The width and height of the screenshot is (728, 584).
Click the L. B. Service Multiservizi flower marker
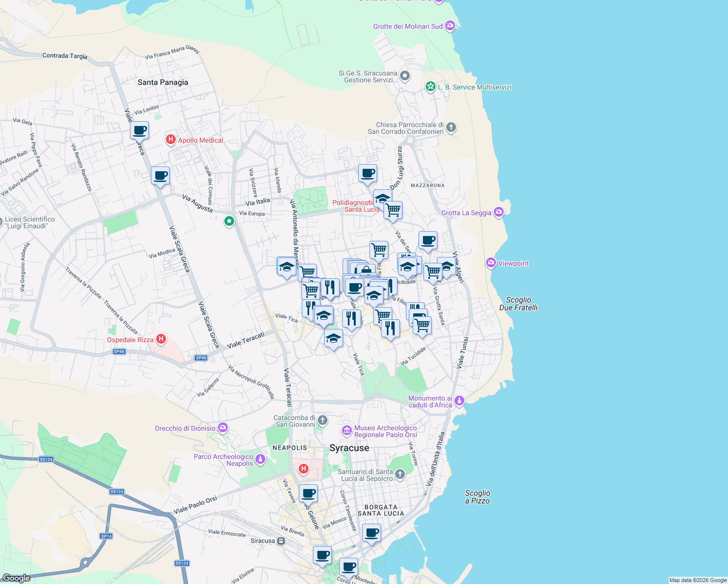(x=431, y=87)
